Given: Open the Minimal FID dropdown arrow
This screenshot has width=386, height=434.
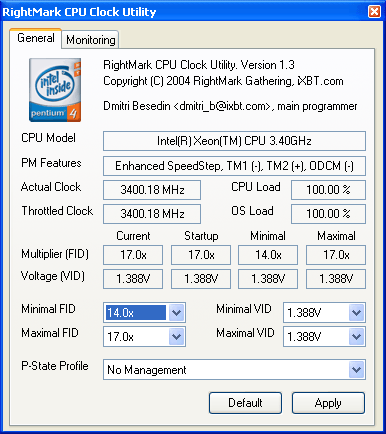Looking at the screenshot, I should pos(176,313).
